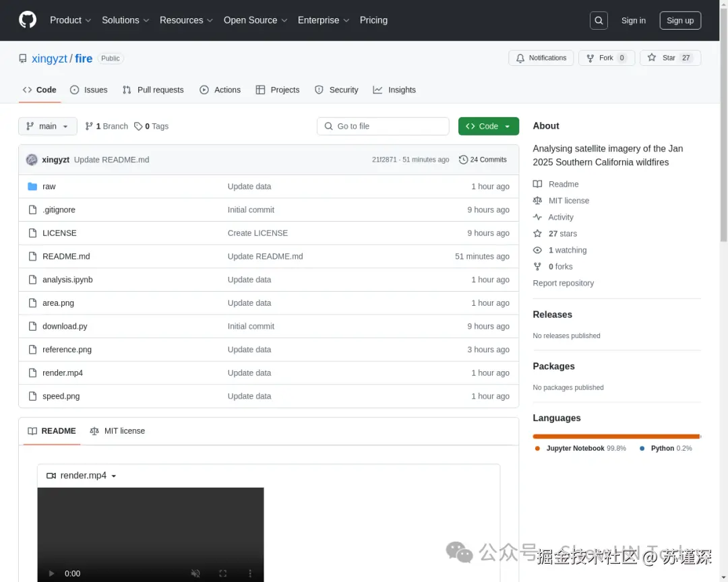Click the Sign in link

pyautogui.click(x=633, y=20)
